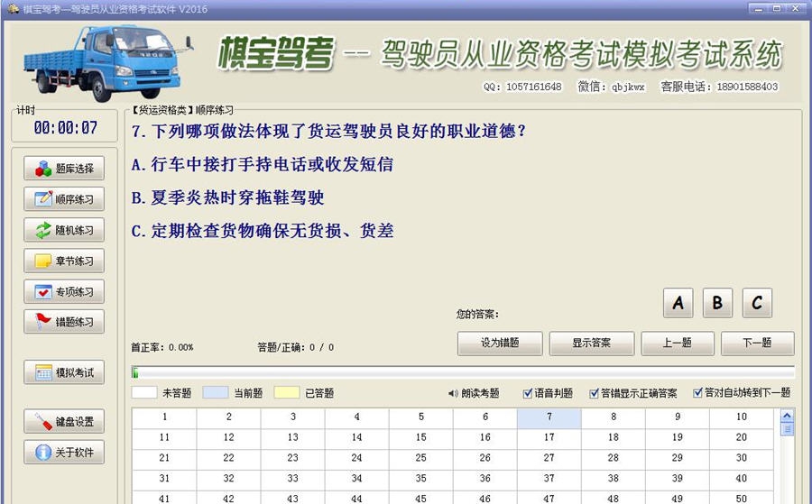The image size is (812, 504).
Task: Open 错题练习 with red flag icon
Action: (x=64, y=321)
